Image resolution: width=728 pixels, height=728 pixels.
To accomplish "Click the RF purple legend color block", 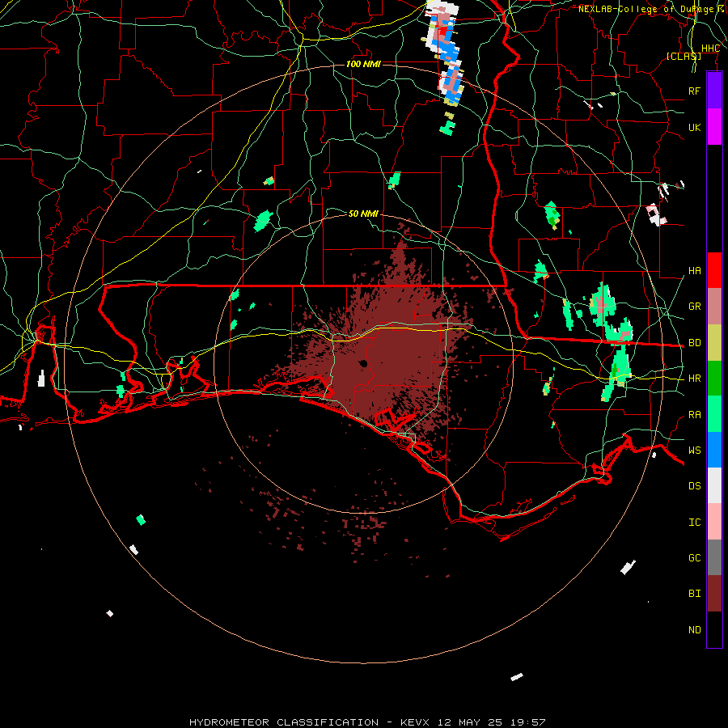I will 714,91.
